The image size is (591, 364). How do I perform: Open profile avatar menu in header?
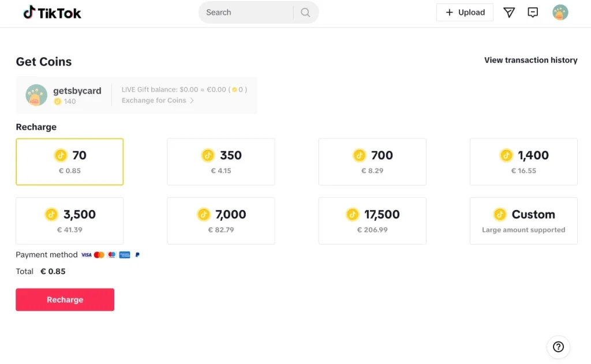(x=560, y=13)
